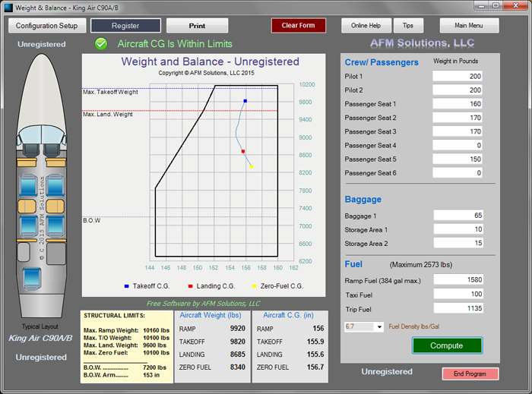Image resolution: width=532 pixels, height=394 pixels.
Task: Close the Weight & Balance window
Action: 516,5
